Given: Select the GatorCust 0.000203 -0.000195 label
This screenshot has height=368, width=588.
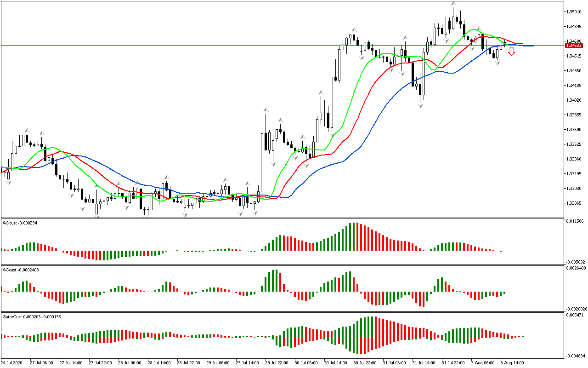Looking at the screenshot, I should (32, 316).
